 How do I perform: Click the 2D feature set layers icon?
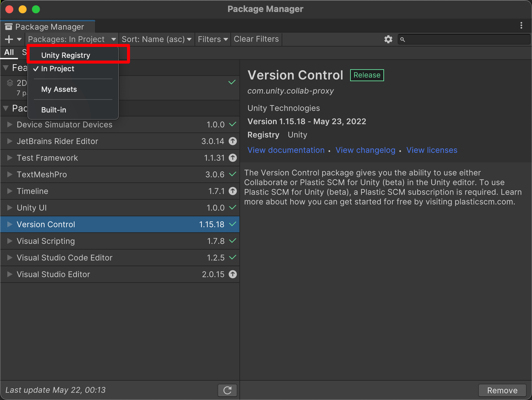(10, 83)
